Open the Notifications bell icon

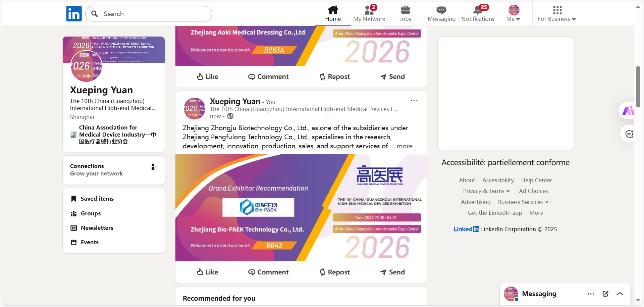(478, 10)
